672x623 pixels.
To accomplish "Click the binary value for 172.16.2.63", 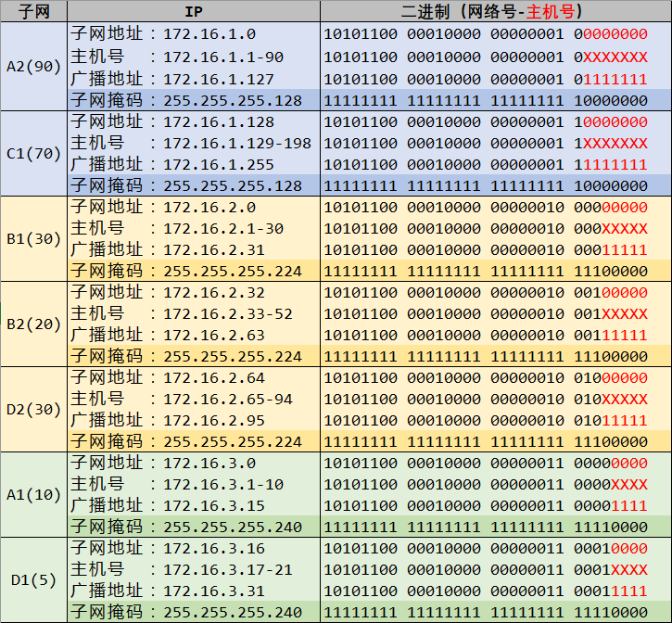I will pyautogui.click(x=486, y=336).
